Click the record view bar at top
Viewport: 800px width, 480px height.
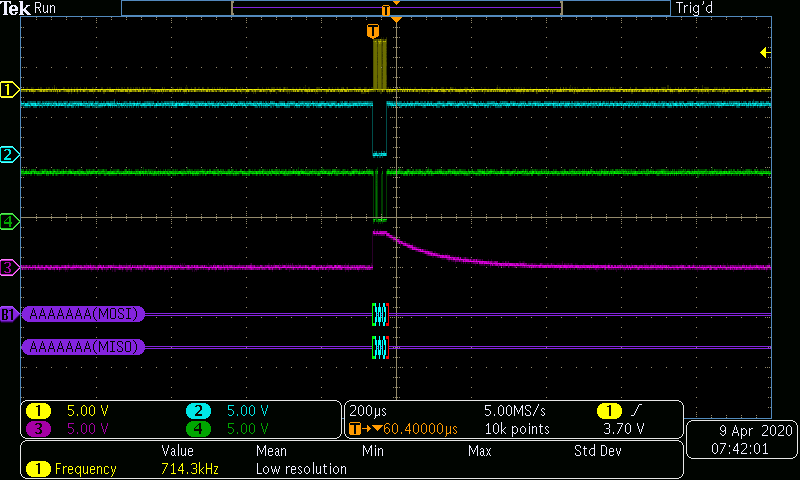(396, 8)
